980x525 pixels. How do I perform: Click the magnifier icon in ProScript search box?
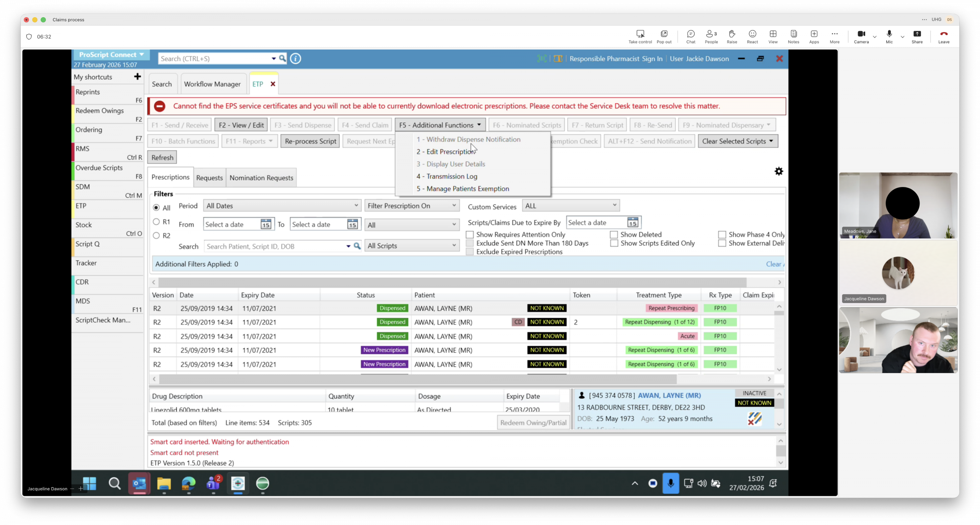282,58
